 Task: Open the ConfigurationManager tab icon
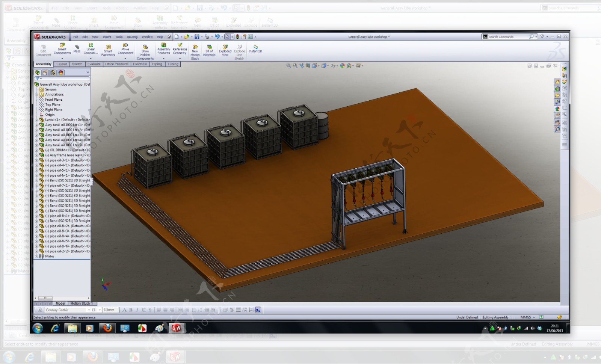point(53,72)
